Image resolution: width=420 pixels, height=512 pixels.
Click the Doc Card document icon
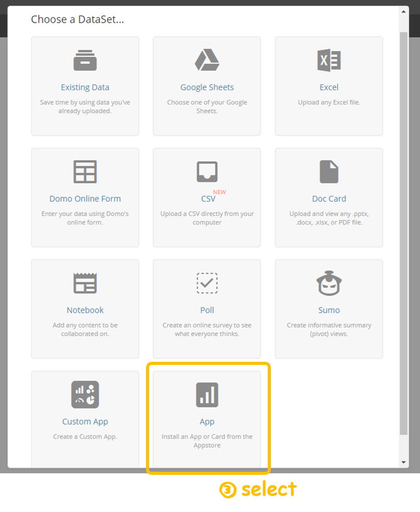329,171
